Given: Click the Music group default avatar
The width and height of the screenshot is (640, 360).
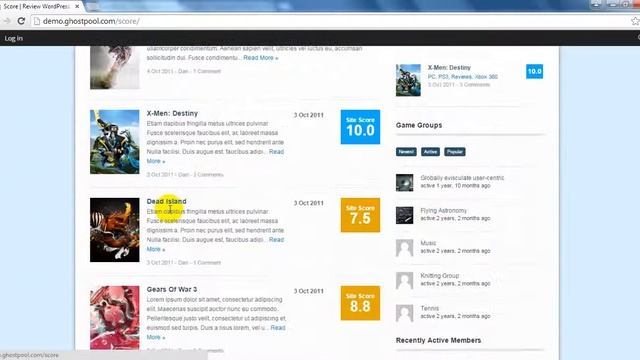Looking at the screenshot, I should pos(404,248).
